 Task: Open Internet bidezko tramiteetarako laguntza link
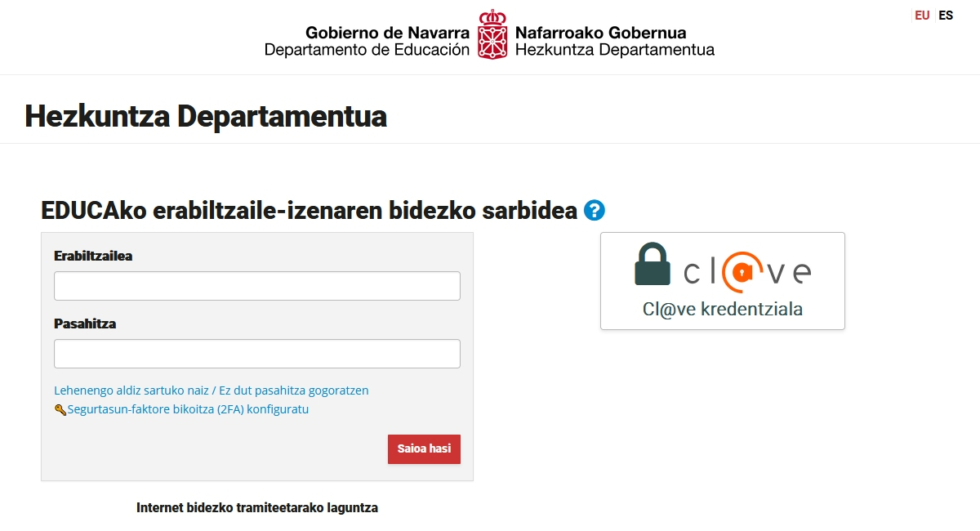click(x=257, y=507)
